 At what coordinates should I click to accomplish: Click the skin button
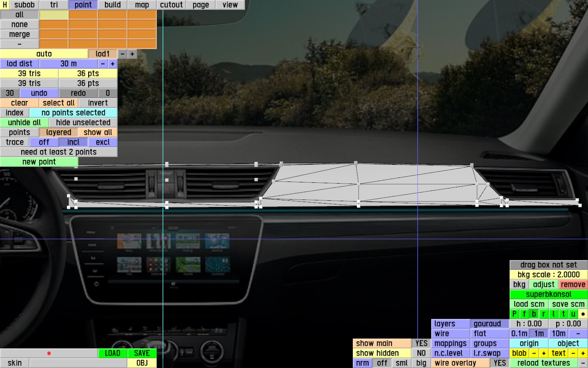(15, 363)
